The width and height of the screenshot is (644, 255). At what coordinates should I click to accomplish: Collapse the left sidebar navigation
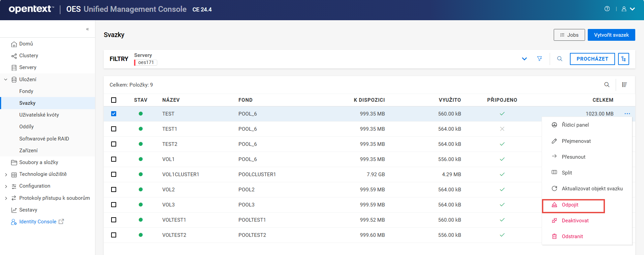[88, 29]
